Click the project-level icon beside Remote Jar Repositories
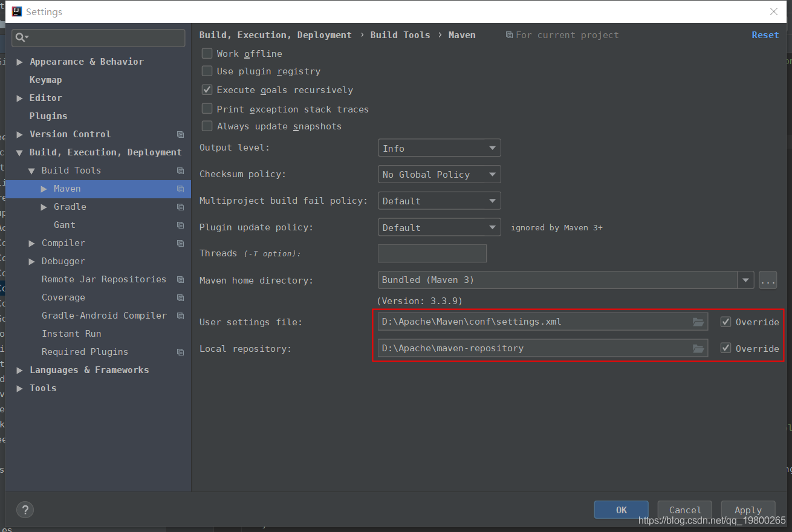Screen dimensions: 792x532 pos(180,279)
